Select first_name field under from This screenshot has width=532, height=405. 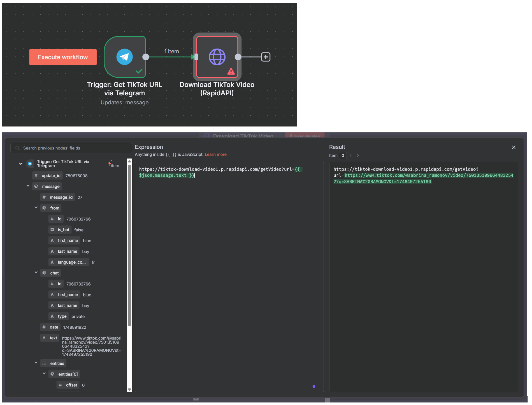pos(64,241)
